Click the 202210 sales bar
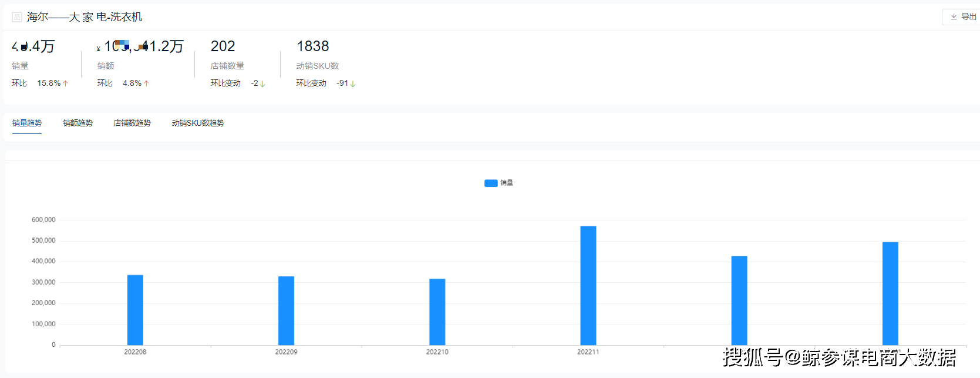This screenshot has height=378, width=980. pyautogui.click(x=437, y=312)
